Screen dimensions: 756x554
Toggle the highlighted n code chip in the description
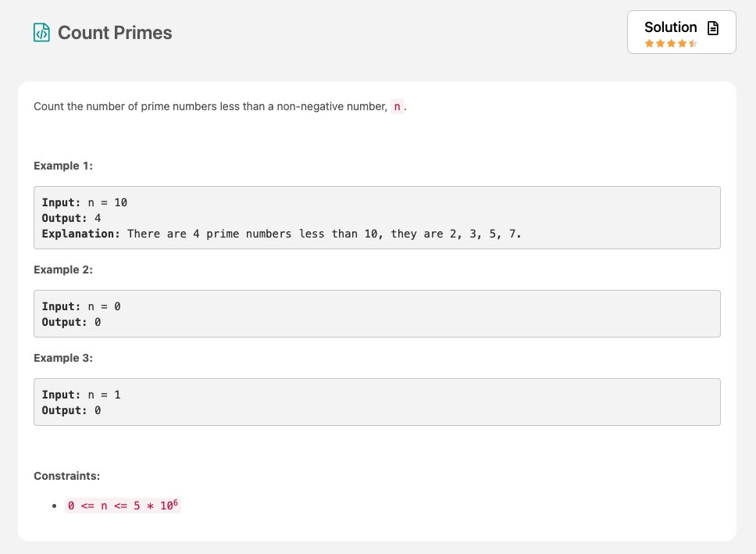click(x=396, y=106)
